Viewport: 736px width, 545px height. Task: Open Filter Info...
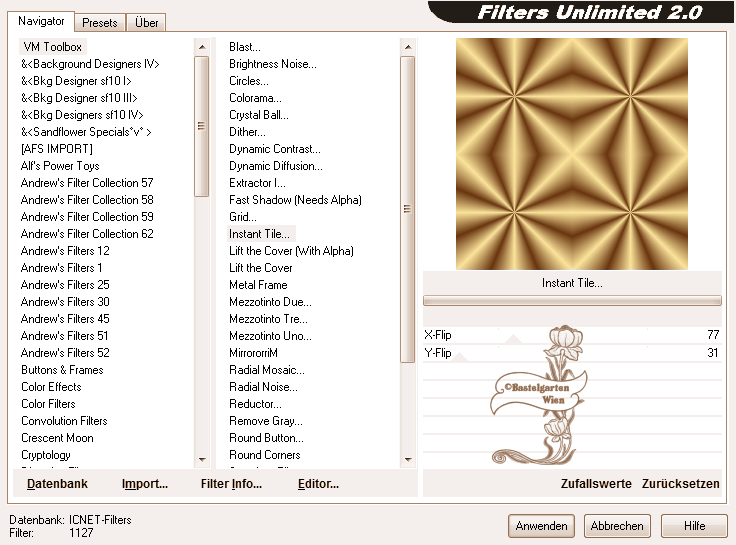click(x=231, y=484)
